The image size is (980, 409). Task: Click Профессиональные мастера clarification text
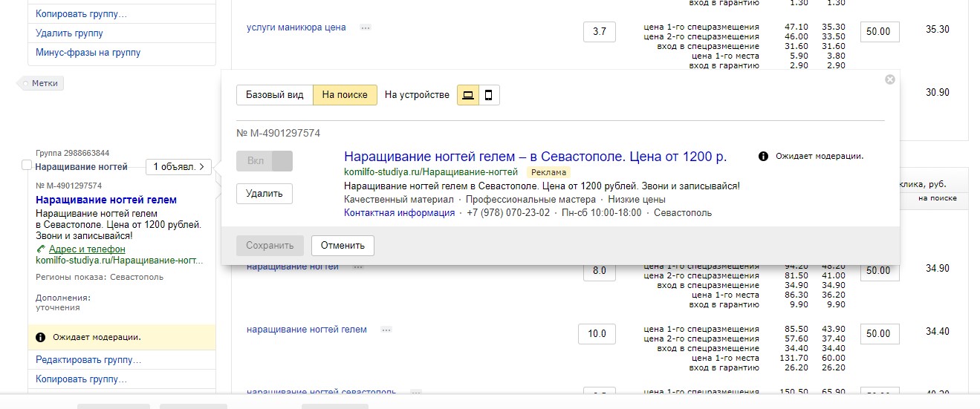(530, 200)
